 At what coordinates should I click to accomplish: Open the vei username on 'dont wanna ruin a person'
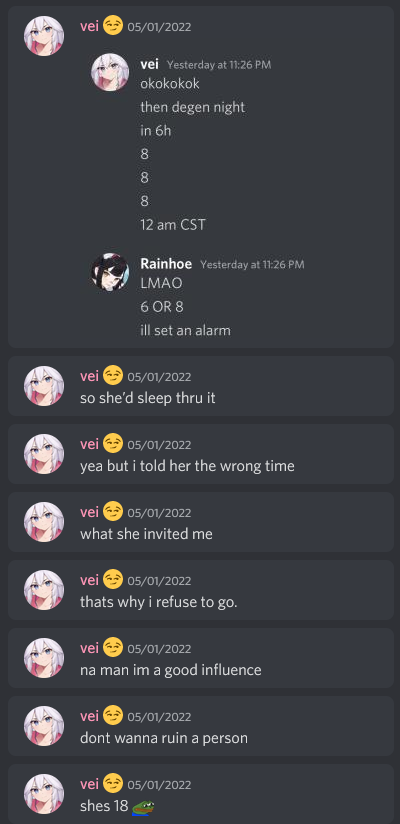tap(89, 716)
